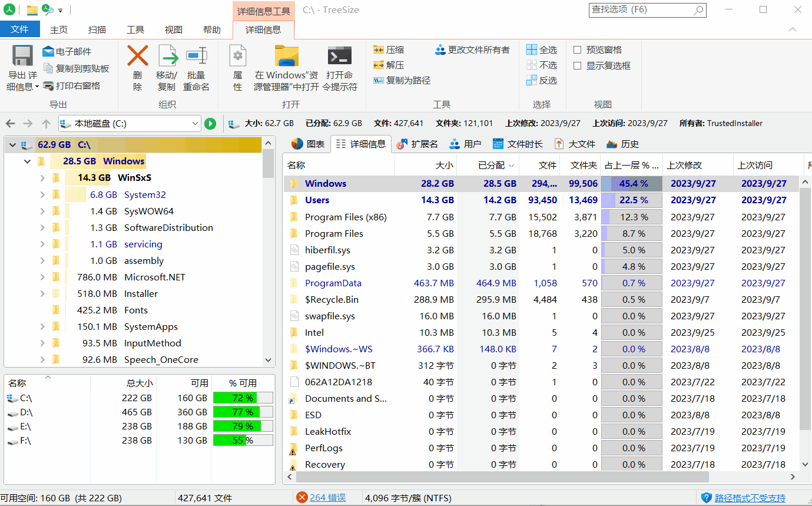The width and height of the screenshot is (812, 506).
Task: Collapse the Windows folder in tree
Action: tap(27, 161)
